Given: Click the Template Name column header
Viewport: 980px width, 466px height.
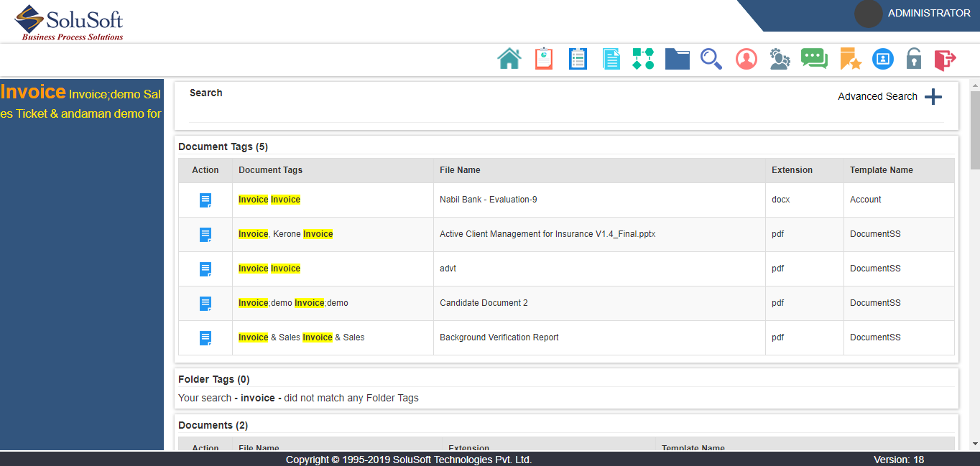Looking at the screenshot, I should pos(881,170).
